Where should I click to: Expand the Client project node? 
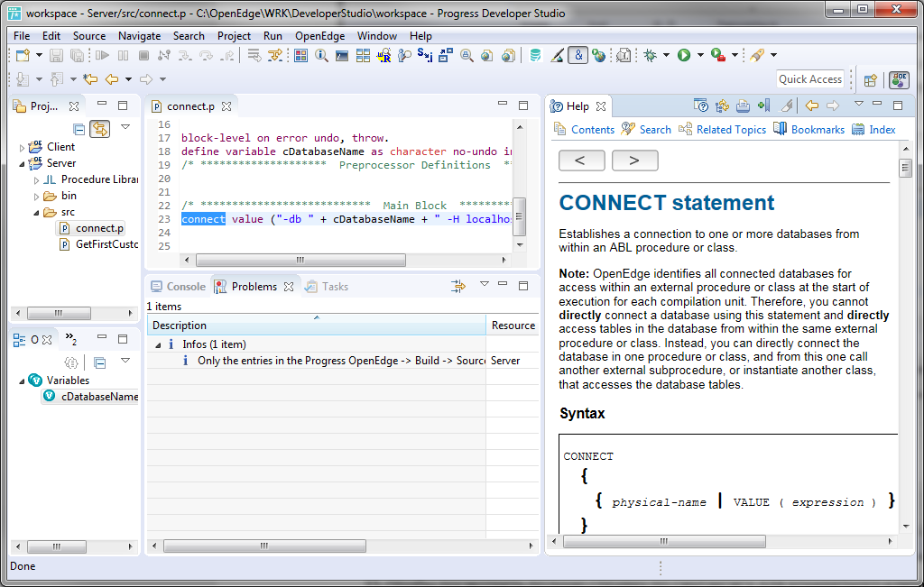pyautogui.click(x=22, y=148)
